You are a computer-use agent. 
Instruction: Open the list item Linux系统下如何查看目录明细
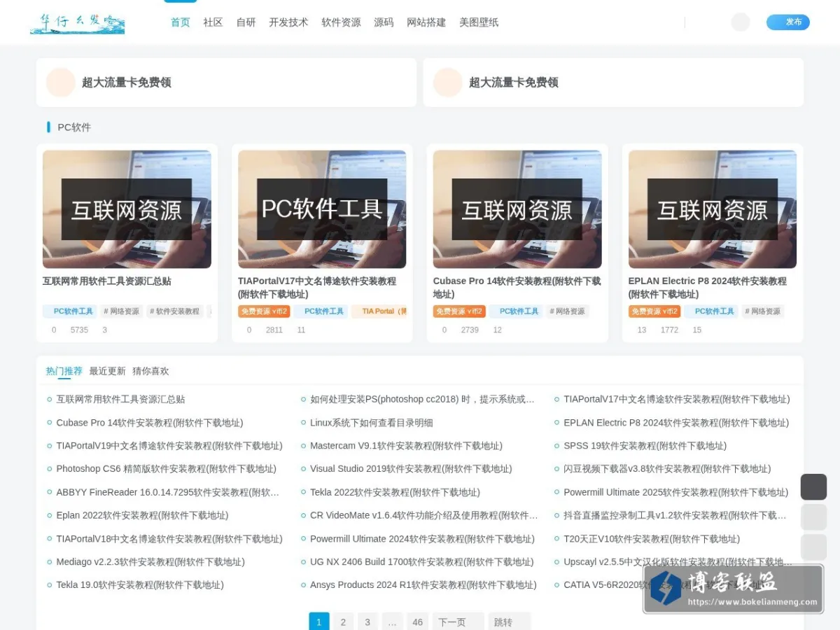click(372, 423)
